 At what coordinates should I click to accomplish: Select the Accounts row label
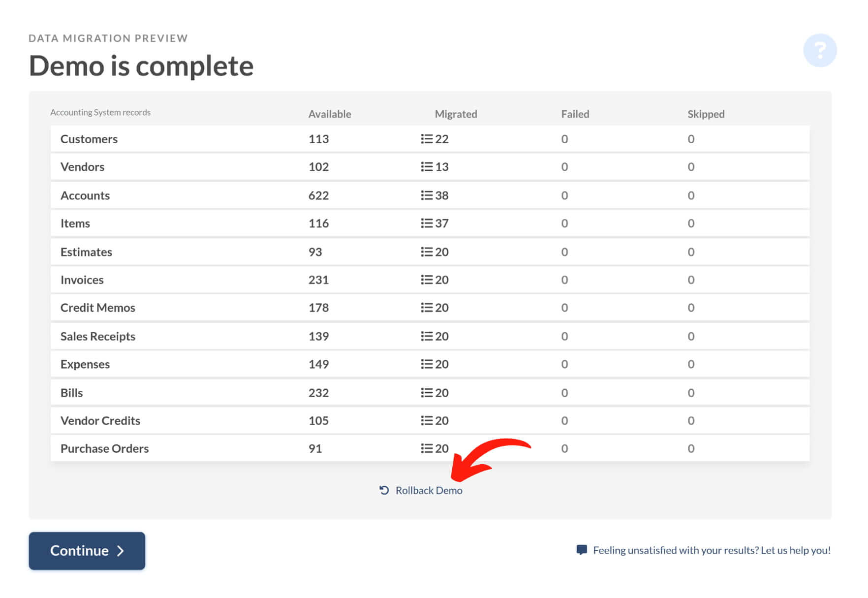pos(85,195)
